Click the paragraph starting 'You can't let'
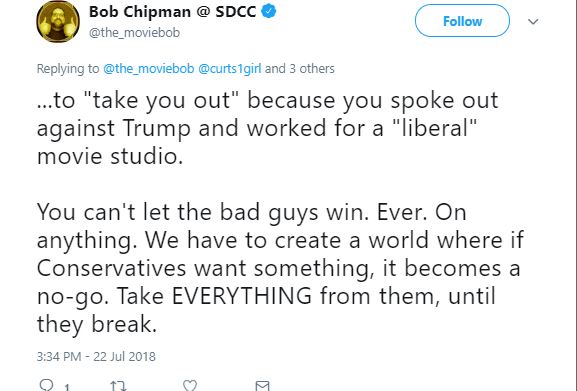 click(280, 269)
